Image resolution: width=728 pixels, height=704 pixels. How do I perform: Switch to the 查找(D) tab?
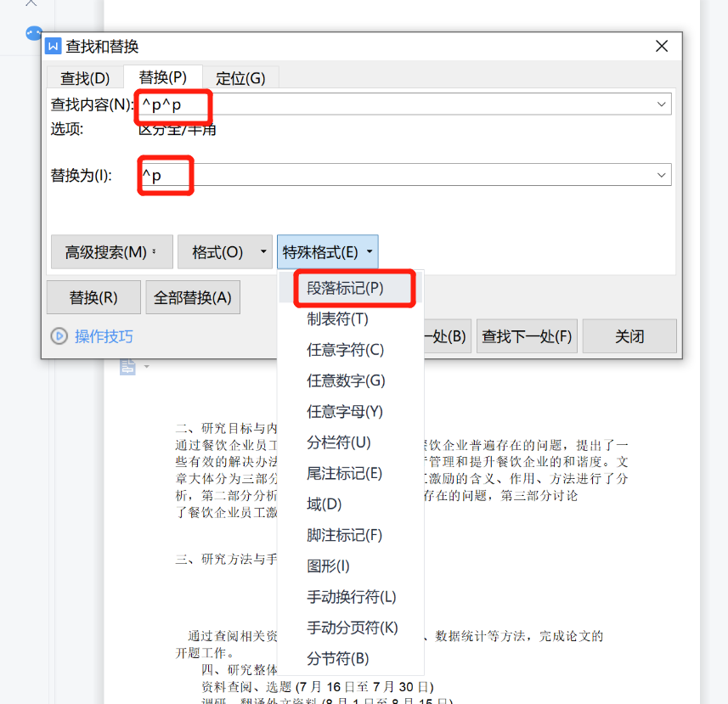[85, 78]
